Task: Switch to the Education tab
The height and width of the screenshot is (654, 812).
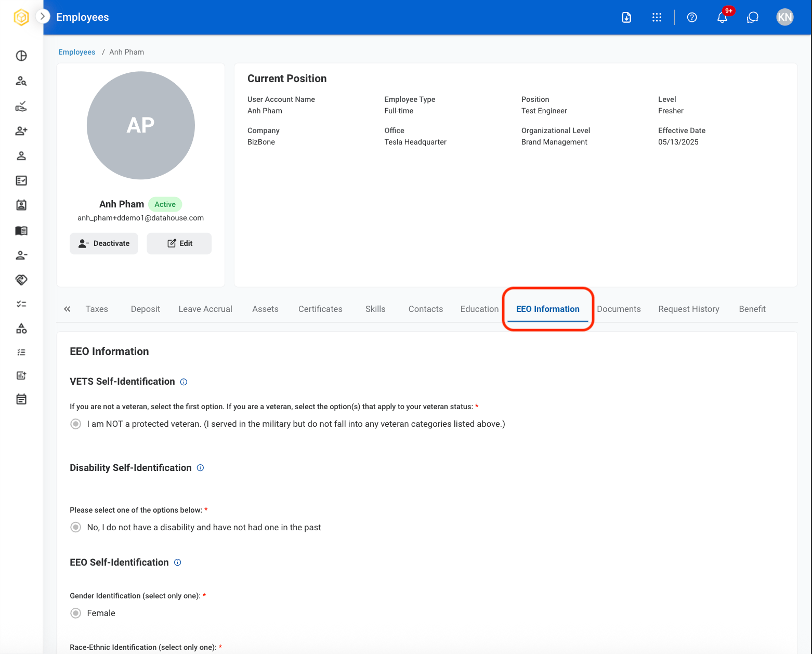Action: coord(479,309)
